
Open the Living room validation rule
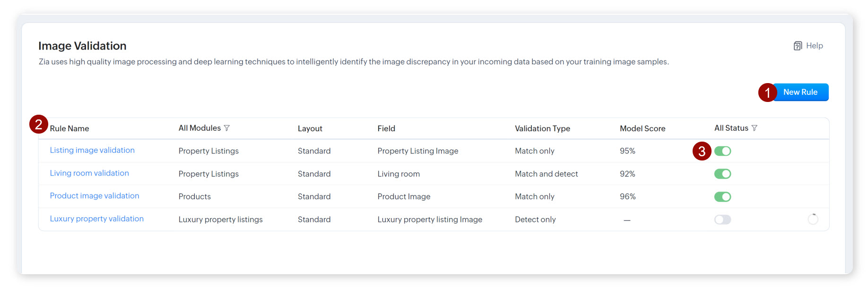(x=89, y=173)
